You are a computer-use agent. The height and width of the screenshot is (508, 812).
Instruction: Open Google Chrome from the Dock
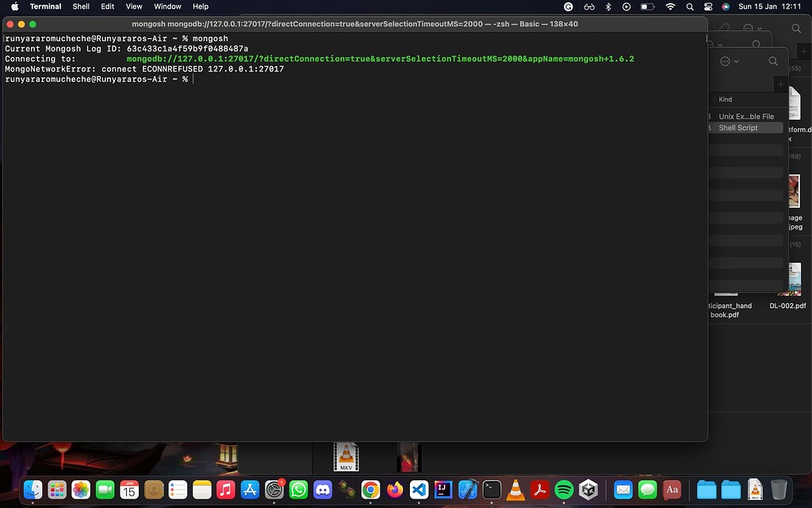pyautogui.click(x=370, y=490)
